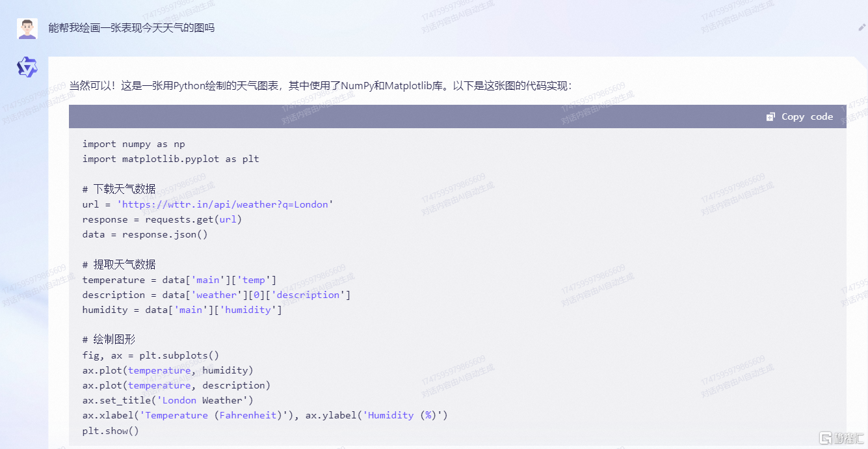Click the pencil edit icon beside user message
Viewport: 868px width, 449px height.
(862, 28)
